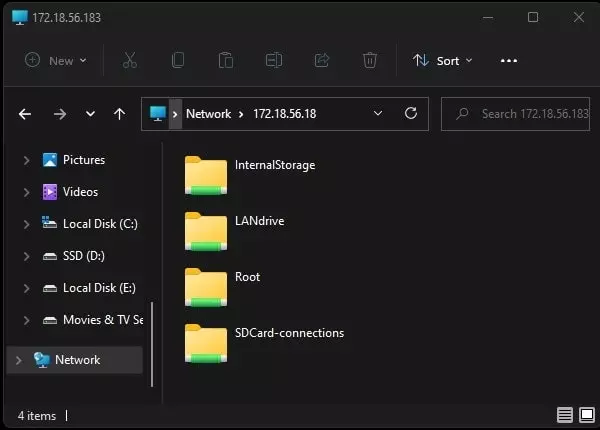The height and width of the screenshot is (430, 600).
Task: Select the Root folder icon
Action: click(x=206, y=287)
